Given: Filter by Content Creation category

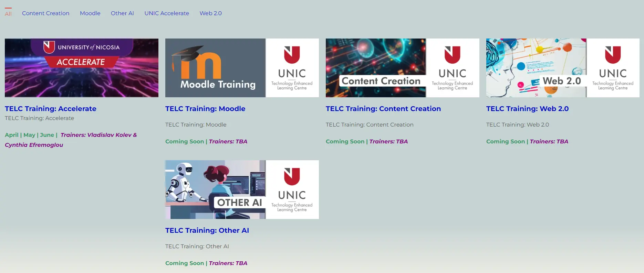Looking at the screenshot, I should click(45, 13).
